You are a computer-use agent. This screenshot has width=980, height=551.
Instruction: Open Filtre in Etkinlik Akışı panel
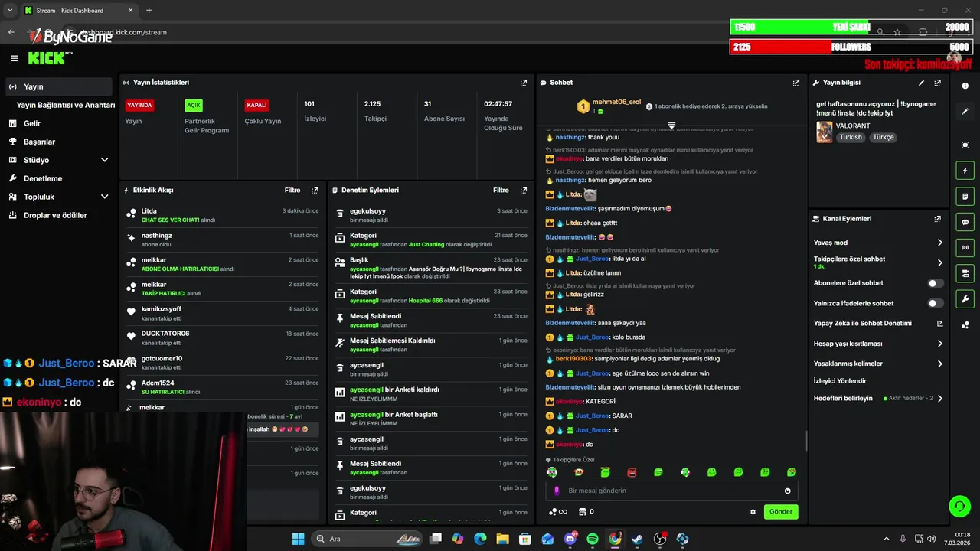click(292, 190)
